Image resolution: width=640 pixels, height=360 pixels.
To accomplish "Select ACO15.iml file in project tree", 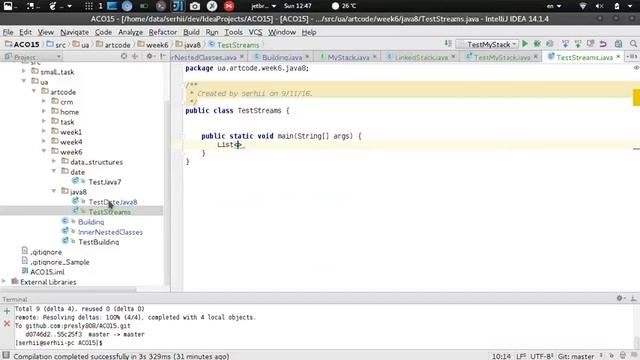I will coord(47,272).
